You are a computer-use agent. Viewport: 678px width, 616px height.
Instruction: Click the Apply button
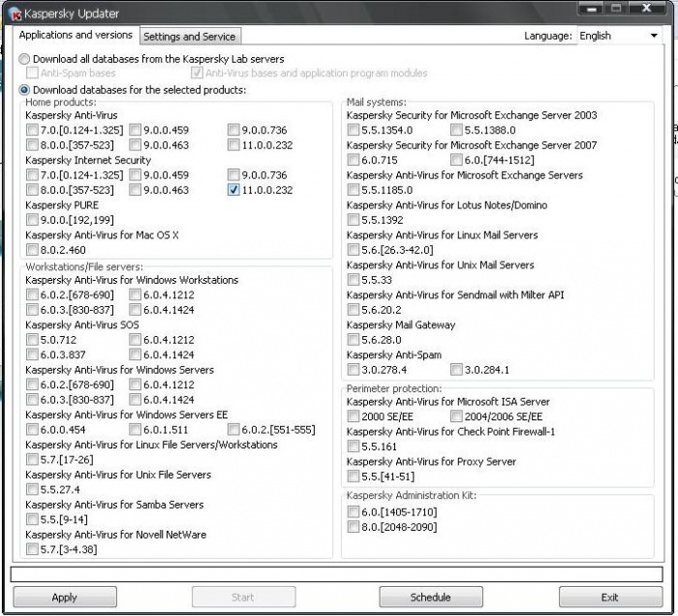point(65,597)
